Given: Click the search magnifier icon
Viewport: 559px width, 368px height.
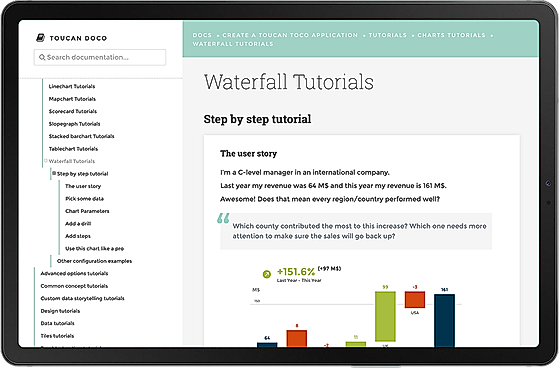Looking at the screenshot, I should point(42,57).
